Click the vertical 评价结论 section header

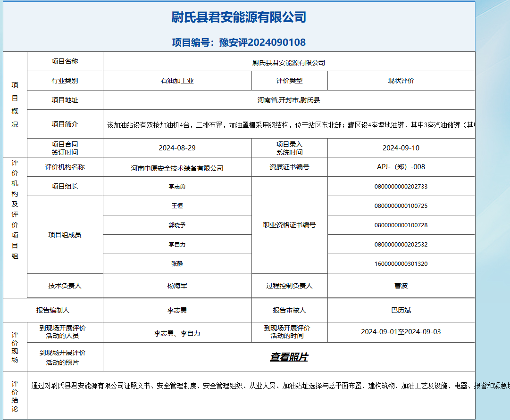click(15, 396)
